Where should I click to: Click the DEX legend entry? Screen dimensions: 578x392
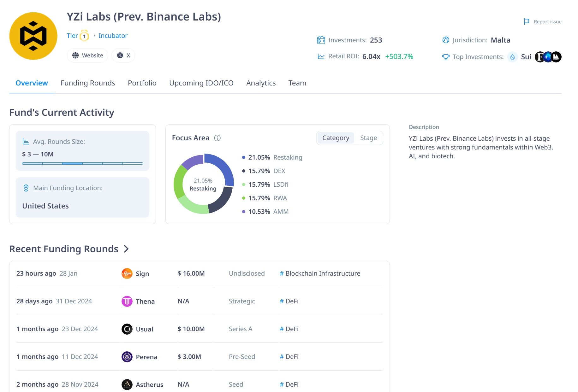264,171
